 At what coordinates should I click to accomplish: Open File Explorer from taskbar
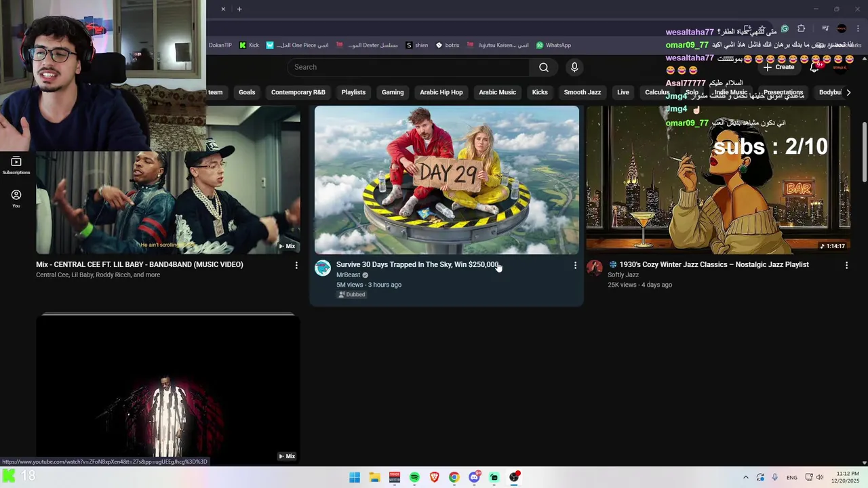(x=374, y=477)
